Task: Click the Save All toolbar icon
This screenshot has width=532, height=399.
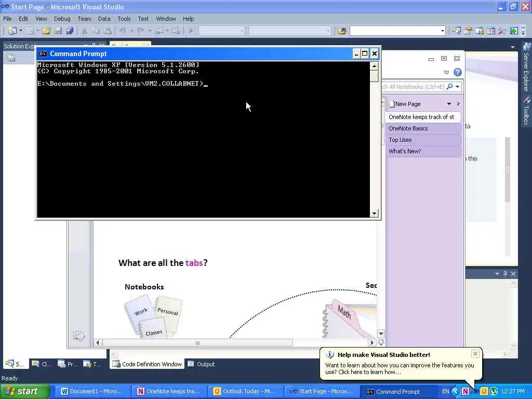Action: 70,31
